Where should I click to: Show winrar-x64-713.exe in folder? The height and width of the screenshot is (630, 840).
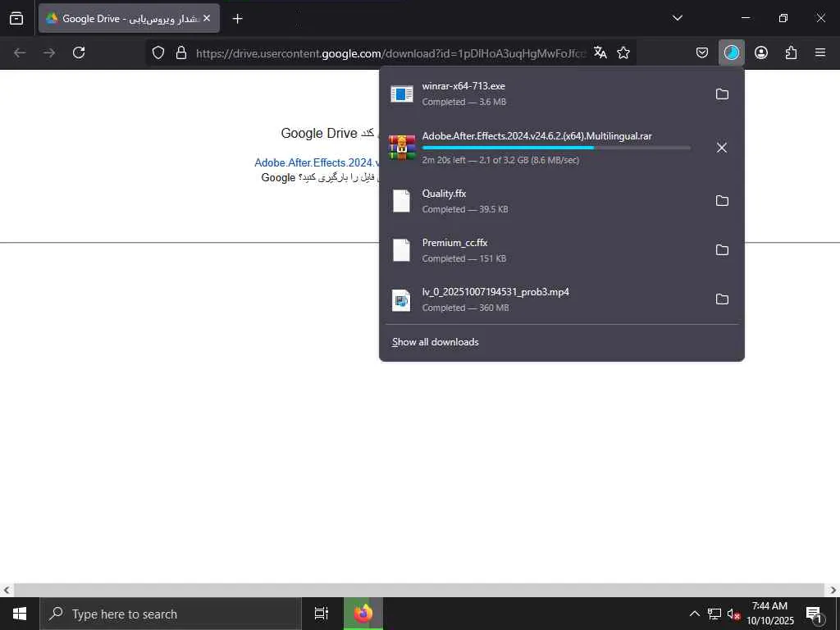[722, 94]
